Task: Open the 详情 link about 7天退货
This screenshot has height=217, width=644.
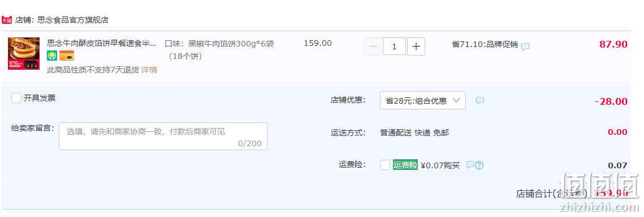Action: tap(149, 70)
